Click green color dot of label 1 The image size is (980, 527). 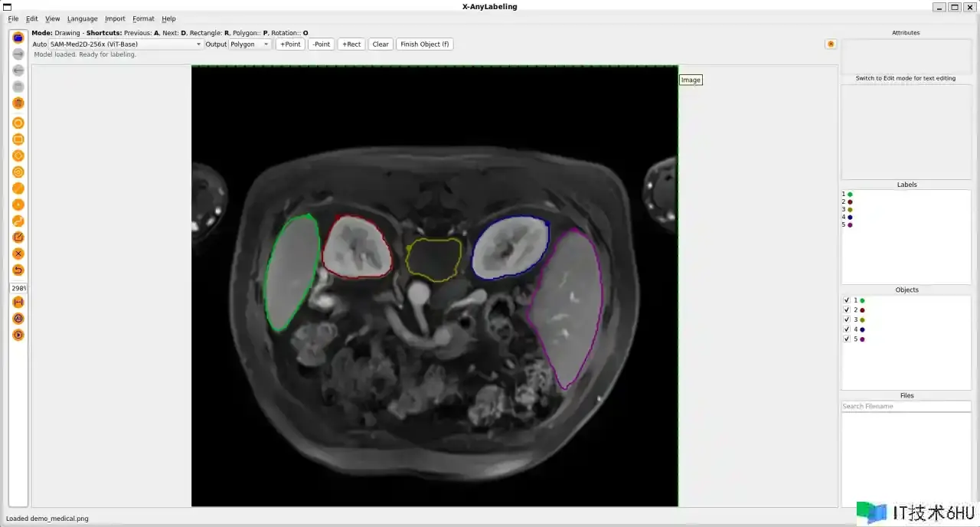tap(850, 195)
